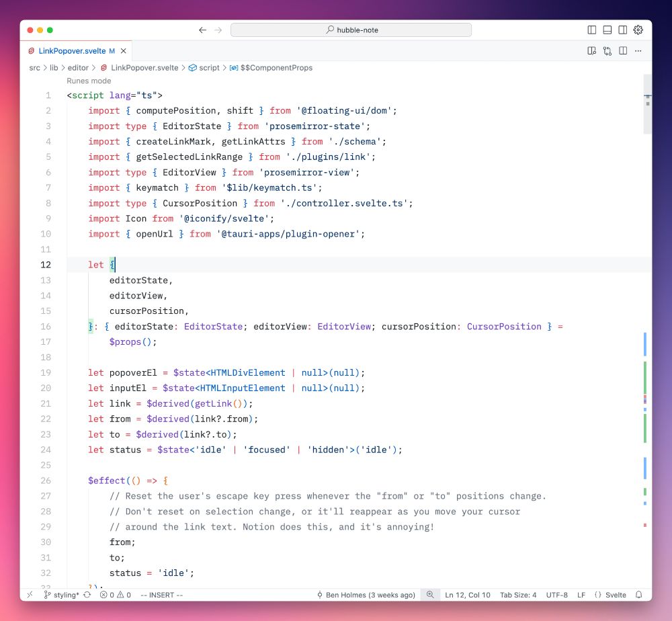Click the 'hidden' string on line 24
The height and width of the screenshot is (621, 672).
pos(329,450)
